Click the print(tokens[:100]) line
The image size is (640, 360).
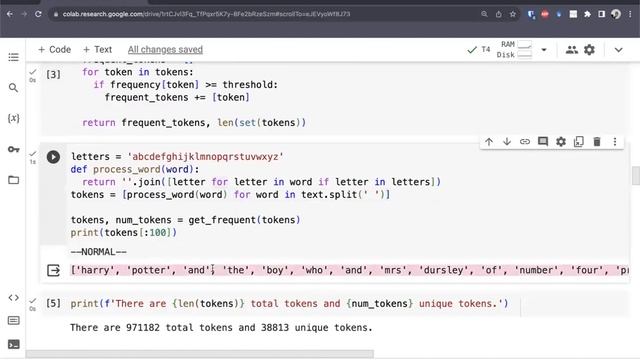(124, 233)
